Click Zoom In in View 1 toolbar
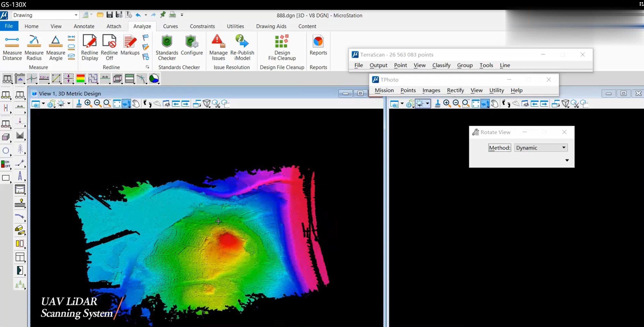The image size is (644, 327). tap(88, 103)
